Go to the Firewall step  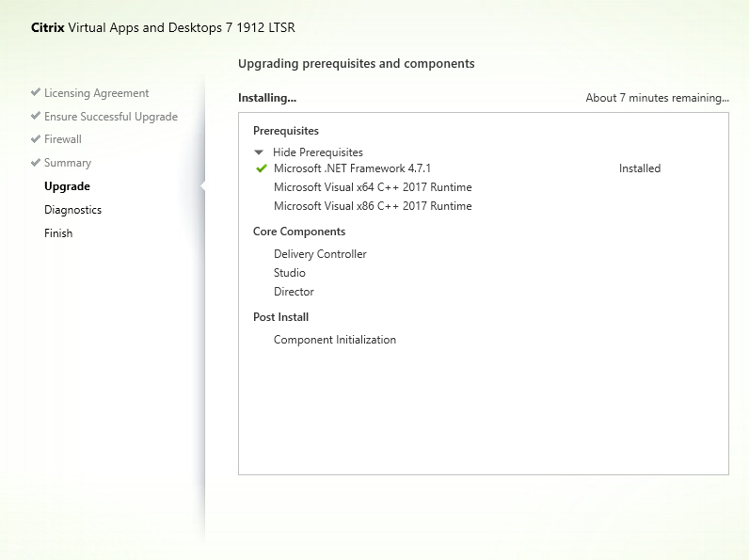(x=63, y=139)
